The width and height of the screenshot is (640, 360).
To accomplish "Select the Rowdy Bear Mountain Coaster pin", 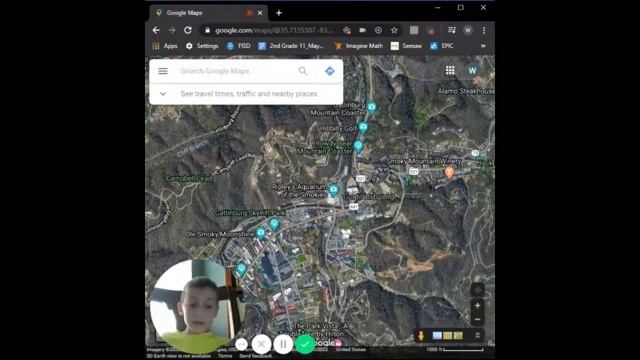I will click(x=358, y=145).
